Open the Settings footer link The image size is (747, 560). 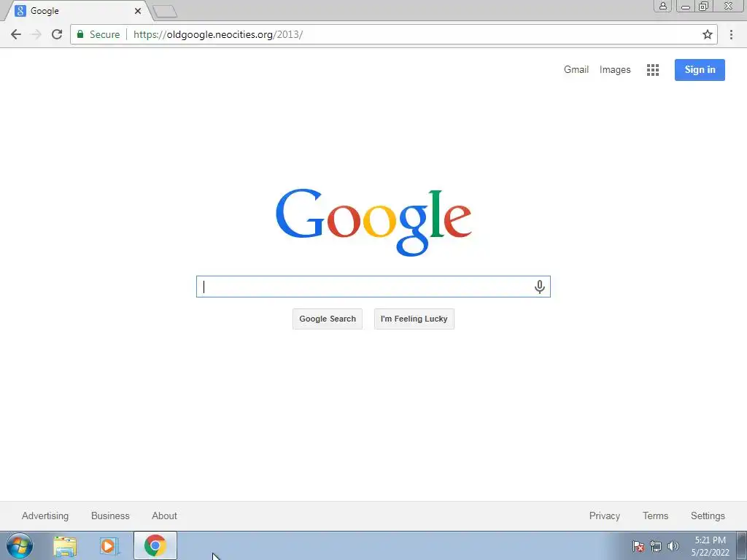[x=708, y=516]
